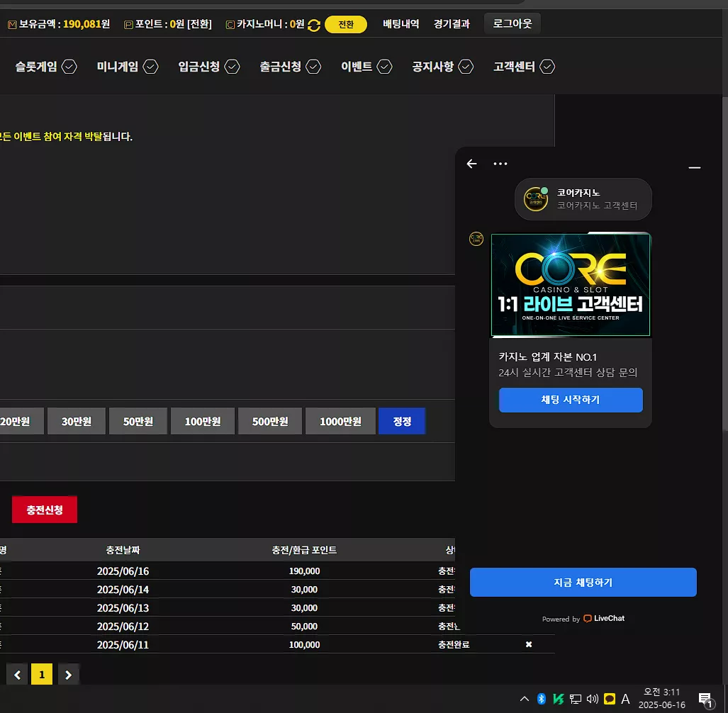
Task: Minimize the LiveChat widget
Action: tap(695, 167)
